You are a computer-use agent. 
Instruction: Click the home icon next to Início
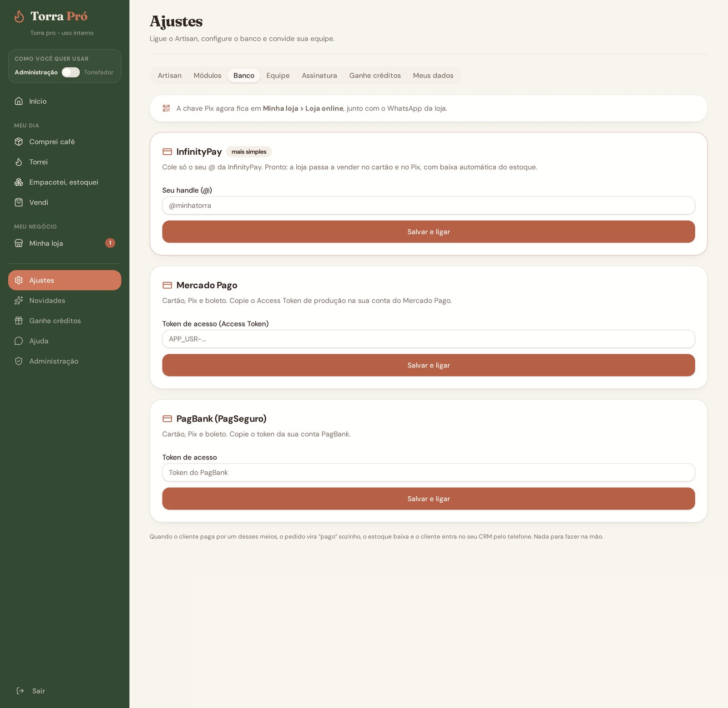coord(19,101)
